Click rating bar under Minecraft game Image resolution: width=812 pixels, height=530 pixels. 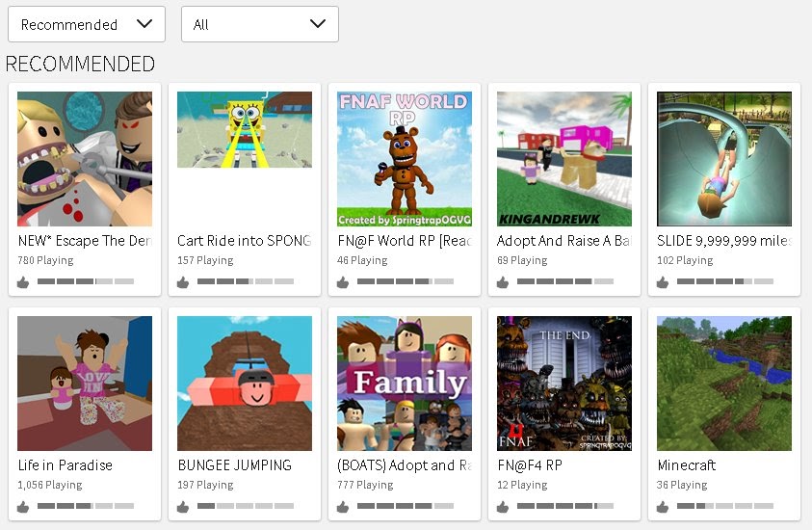[725, 506]
